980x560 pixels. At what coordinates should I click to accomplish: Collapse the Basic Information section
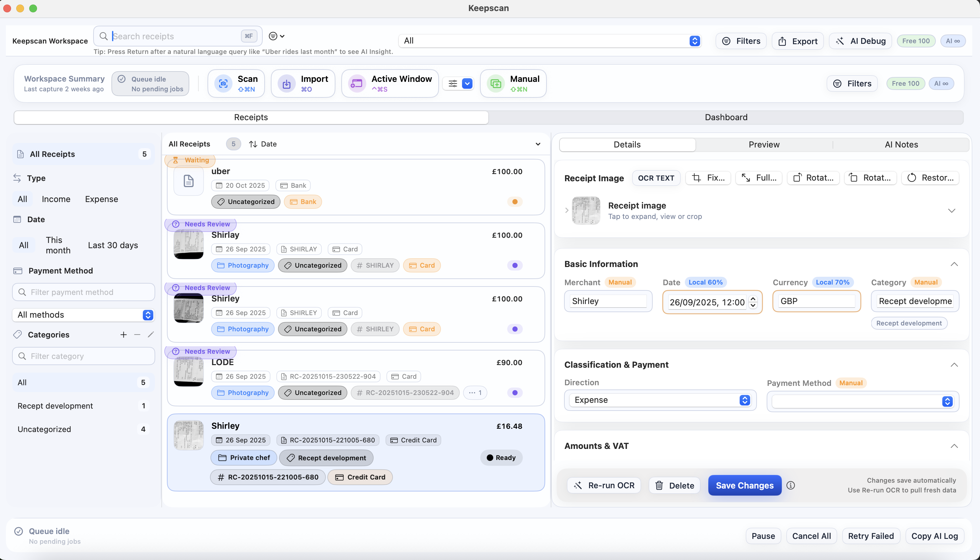tap(955, 264)
